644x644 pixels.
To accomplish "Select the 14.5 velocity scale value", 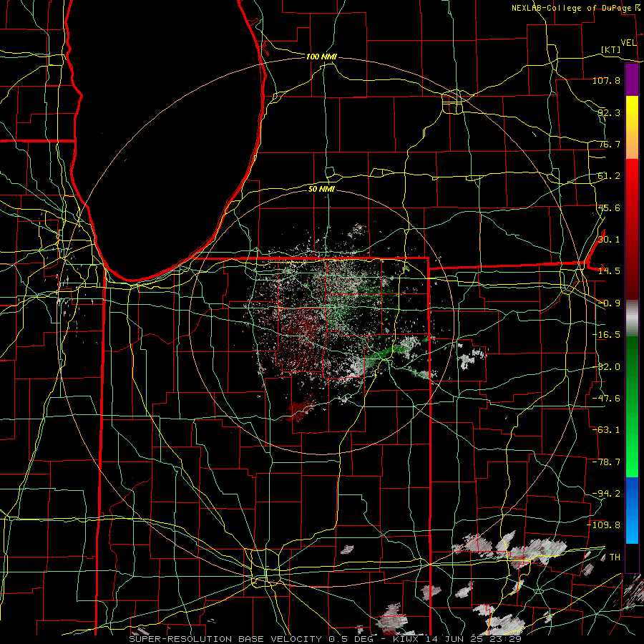I will pyautogui.click(x=608, y=271).
